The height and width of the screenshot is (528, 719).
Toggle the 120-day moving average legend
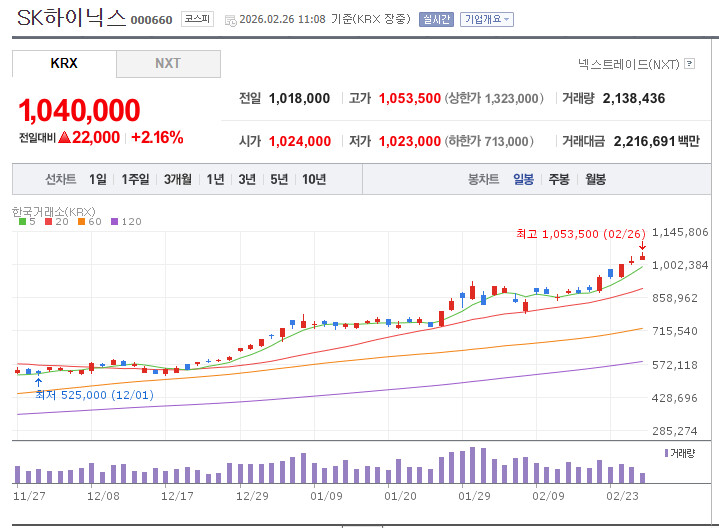pyautogui.click(x=126, y=221)
